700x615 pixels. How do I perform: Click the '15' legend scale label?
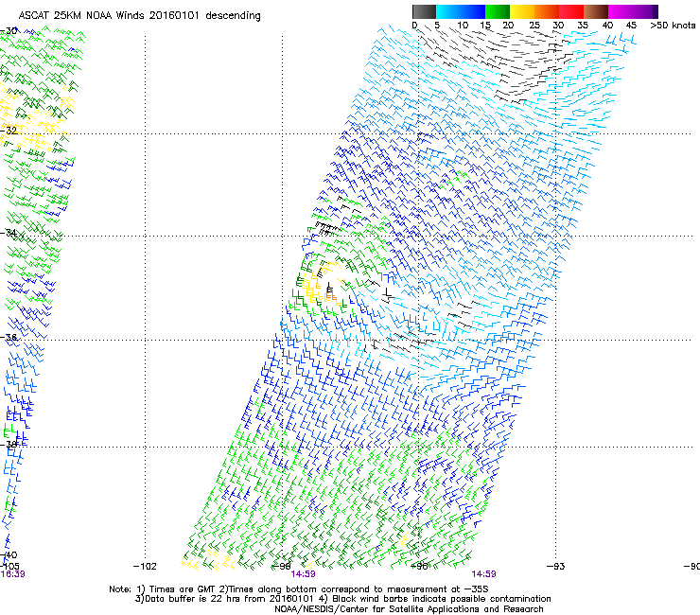(x=485, y=26)
